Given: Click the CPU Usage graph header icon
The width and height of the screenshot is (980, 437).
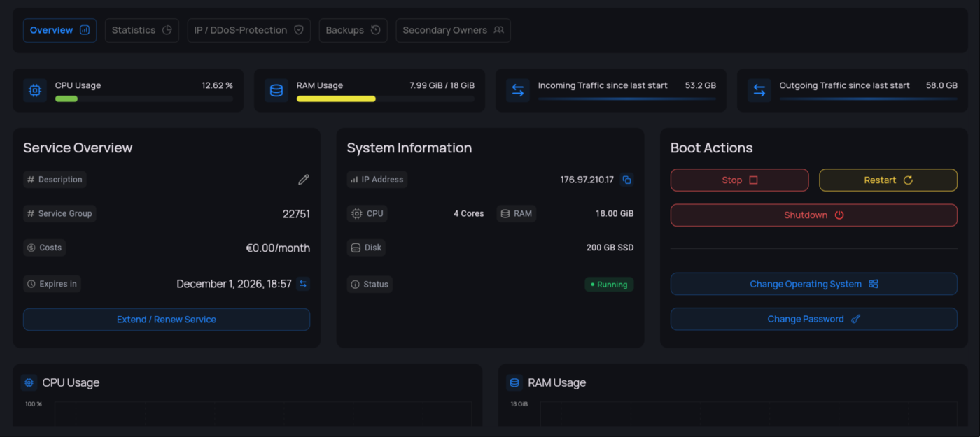Looking at the screenshot, I should pyautogui.click(x=29, y=382).
